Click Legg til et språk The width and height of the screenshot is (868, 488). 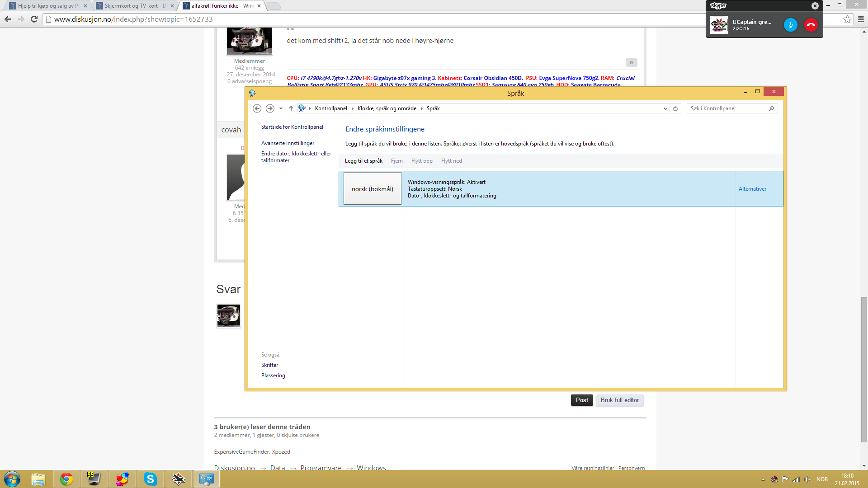363,161
